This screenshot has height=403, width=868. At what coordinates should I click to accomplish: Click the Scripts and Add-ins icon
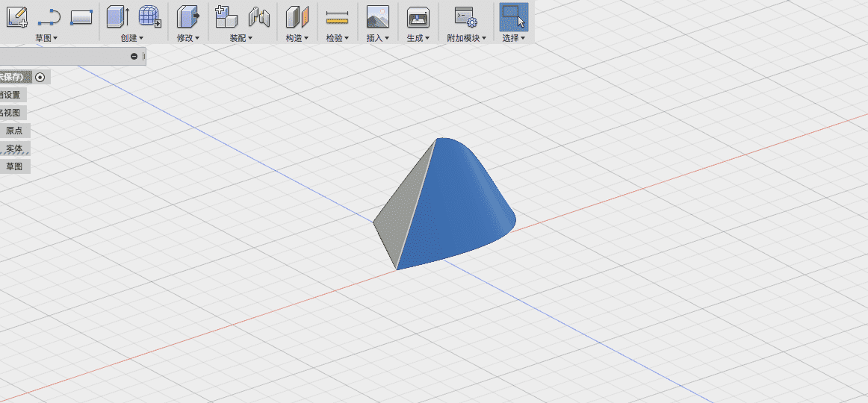coord(466,16)
